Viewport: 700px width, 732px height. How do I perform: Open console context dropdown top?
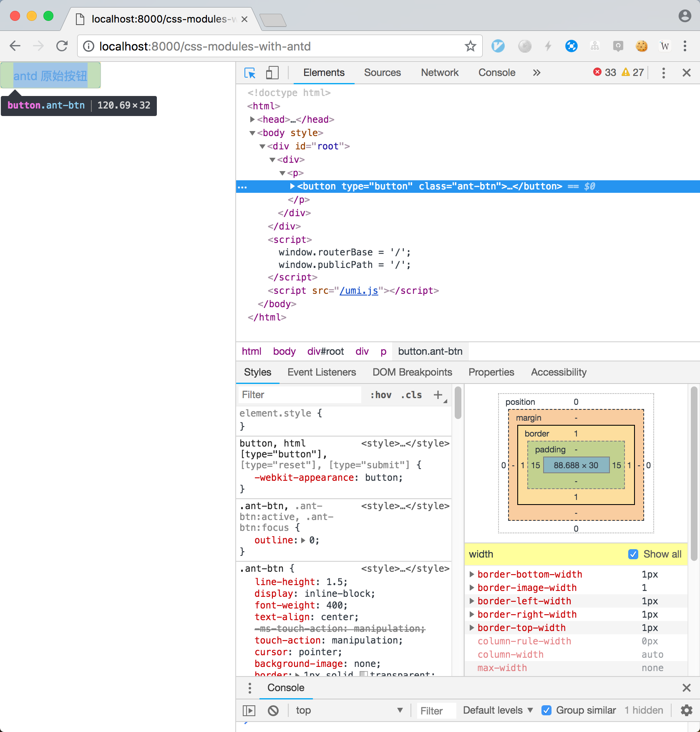tap(349, 710)
